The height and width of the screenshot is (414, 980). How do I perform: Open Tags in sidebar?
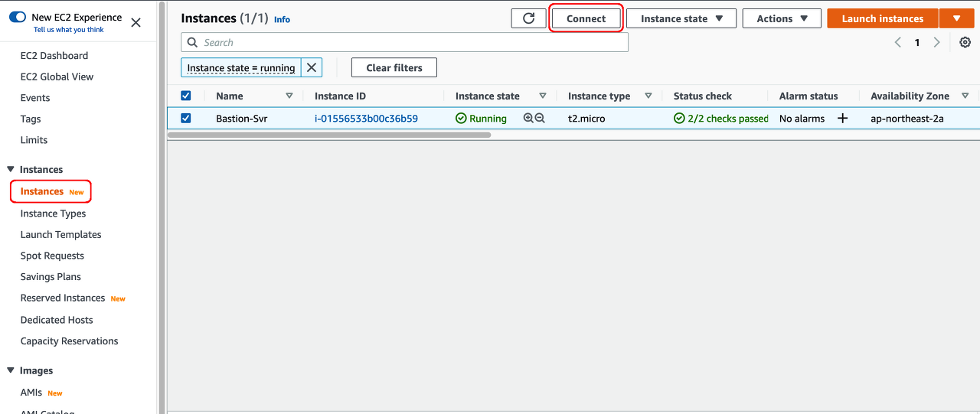pos(31,119)
